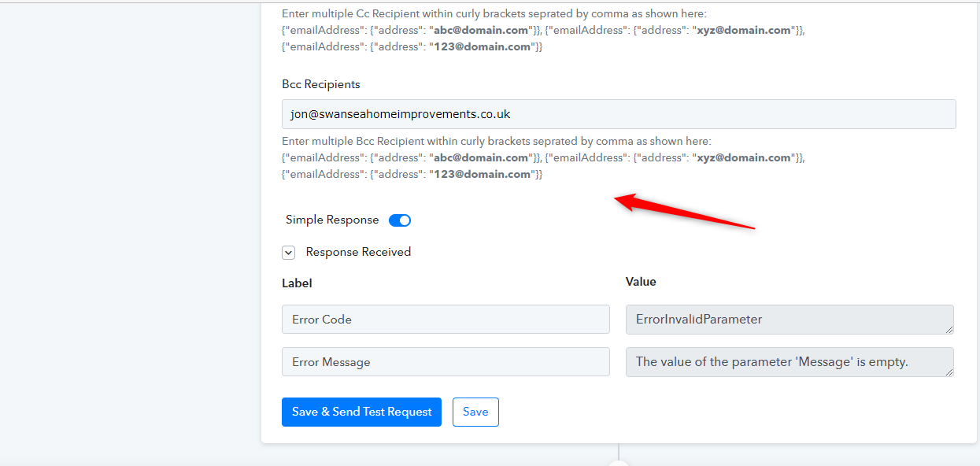
Task: Click the outlined Save button
Action: [475, 412]
